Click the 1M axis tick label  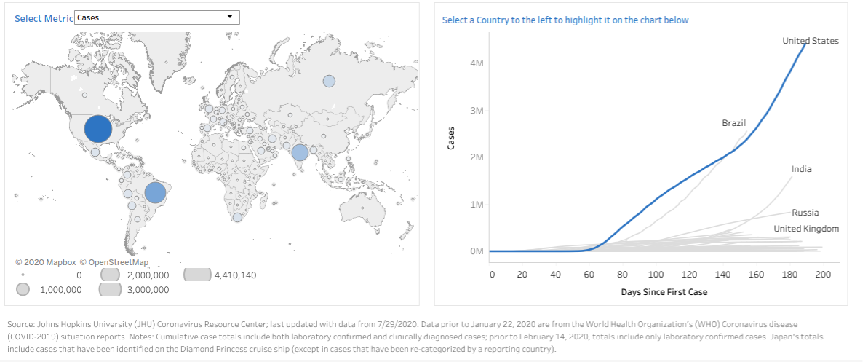click(476, 204)
